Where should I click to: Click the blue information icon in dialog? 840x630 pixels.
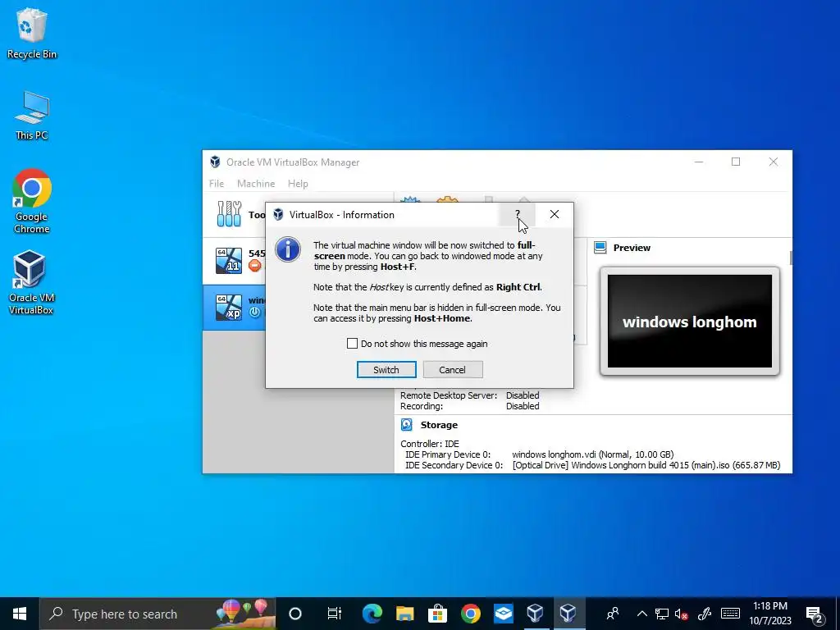tap(288, 250)
